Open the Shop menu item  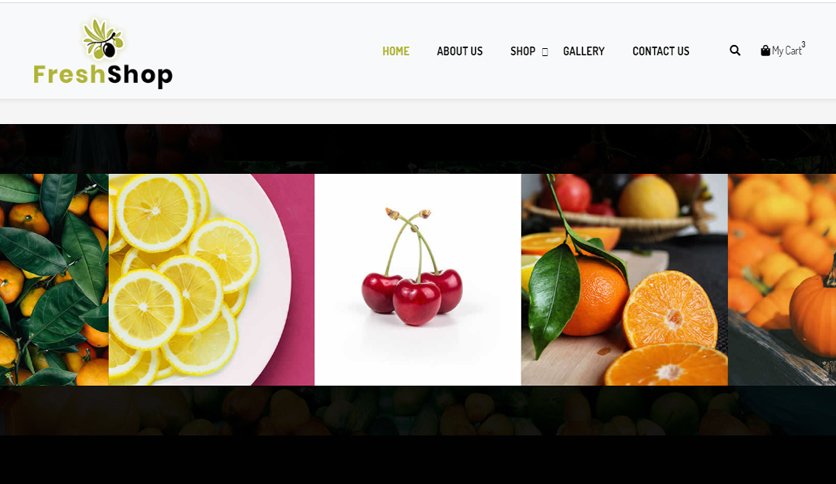(522, 51)
